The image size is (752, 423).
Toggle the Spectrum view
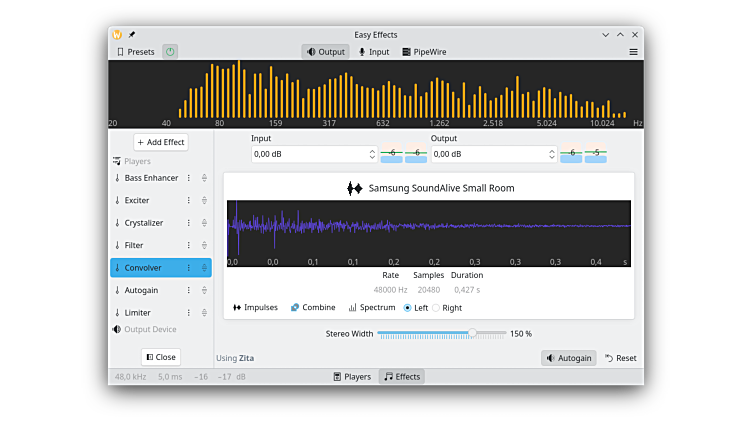pos(371,308)
